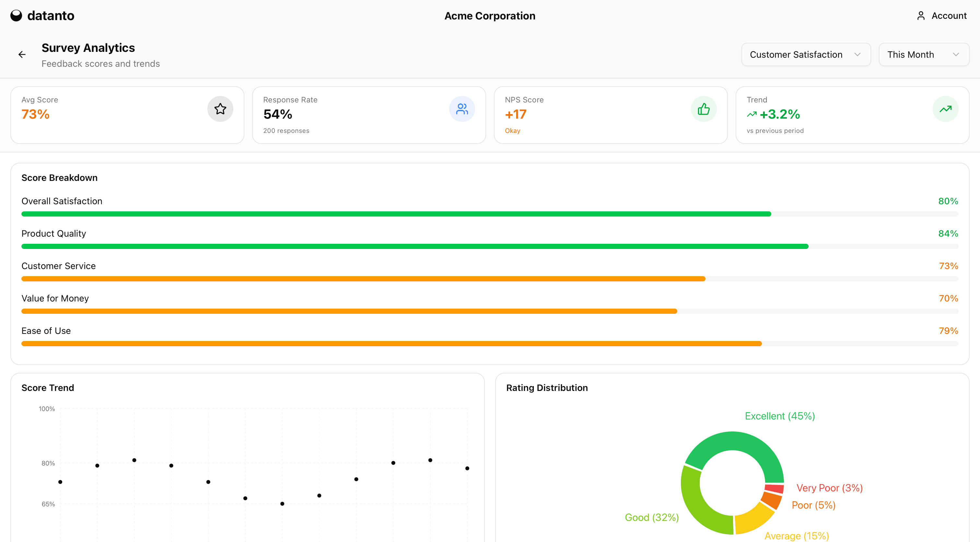This screenshot has width=980, height=542.
Task: Click the trending-up icon in Trend card
Action: pos(945,109)
